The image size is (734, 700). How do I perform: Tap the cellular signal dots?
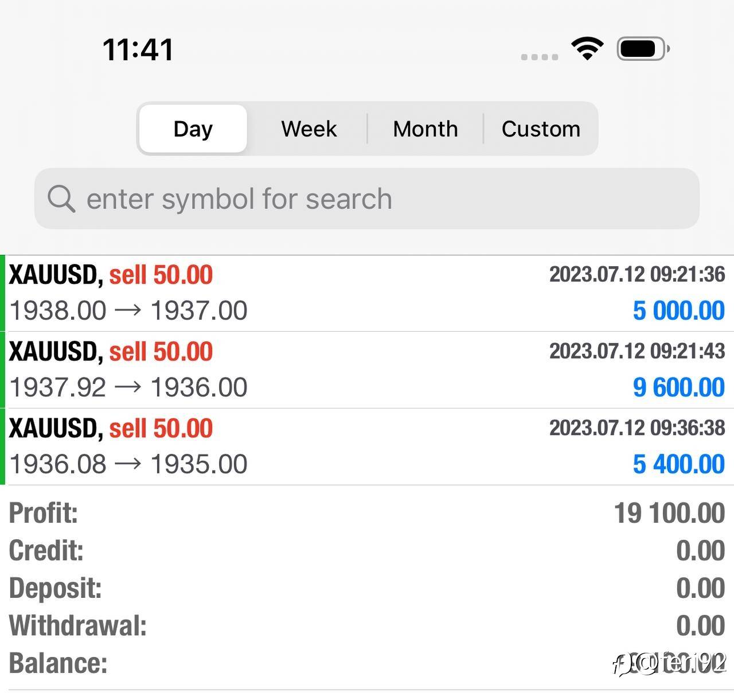(x=539, y=57)
